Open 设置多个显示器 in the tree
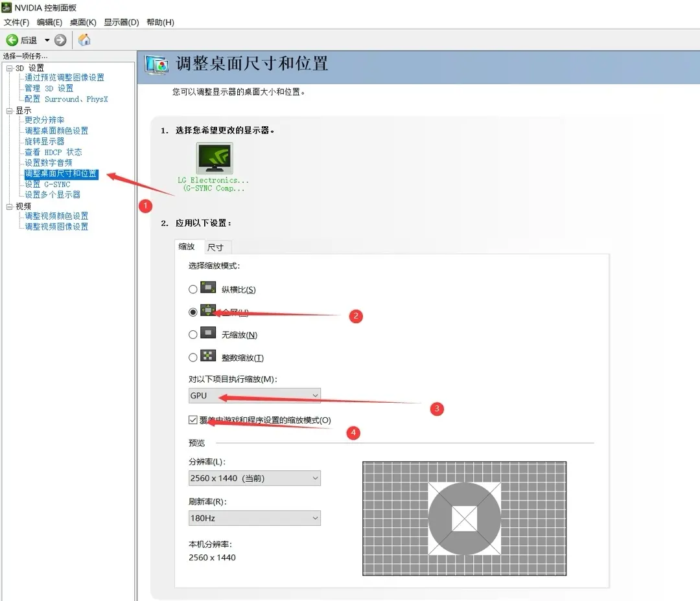 [x=52, y=194]
